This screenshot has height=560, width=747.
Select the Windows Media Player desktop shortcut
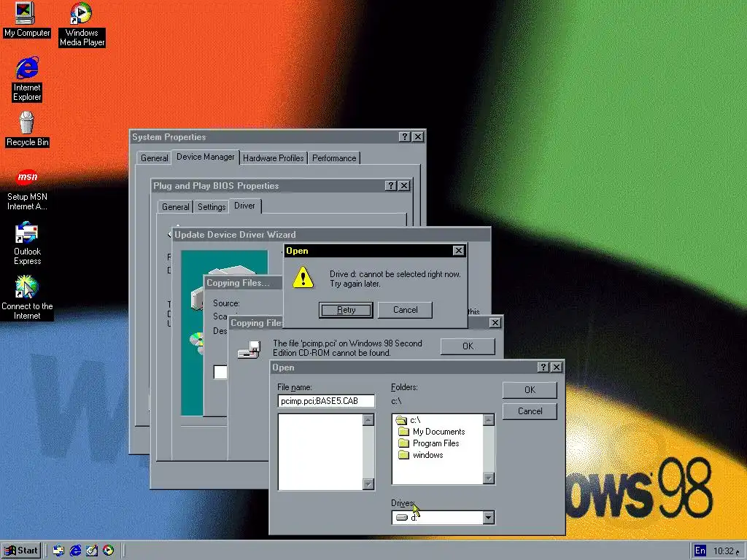click(x=82, y=24)
